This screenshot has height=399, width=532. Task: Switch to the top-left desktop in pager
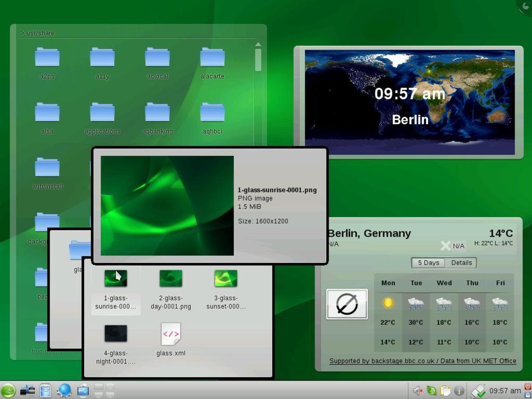99,386
